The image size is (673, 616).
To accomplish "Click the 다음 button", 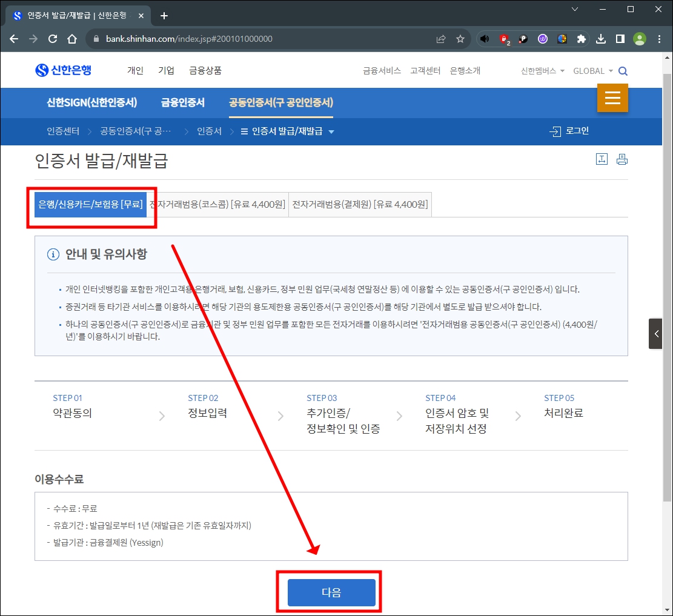I will (x=331, y=592).
